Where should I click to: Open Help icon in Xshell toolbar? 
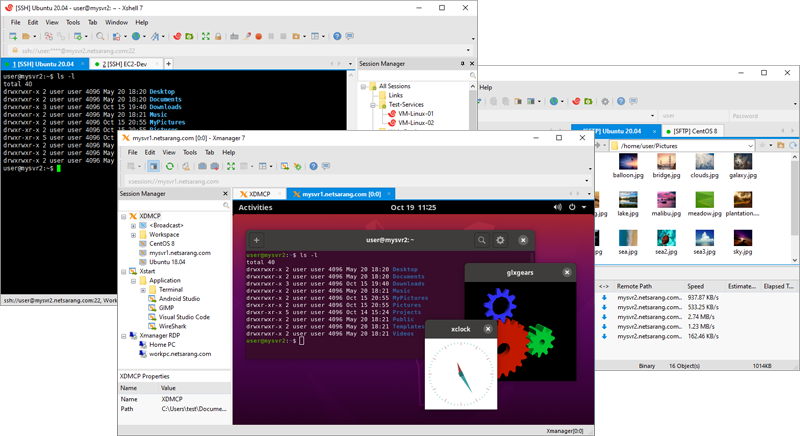[x=337, y=36]
